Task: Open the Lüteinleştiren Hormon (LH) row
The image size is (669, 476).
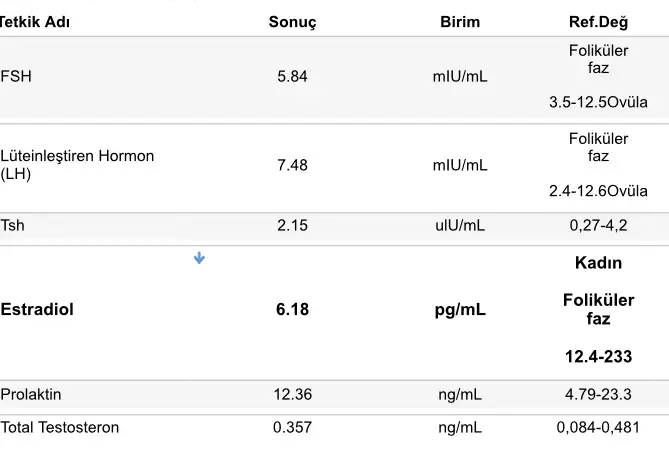Action: (x=78, y=164)
